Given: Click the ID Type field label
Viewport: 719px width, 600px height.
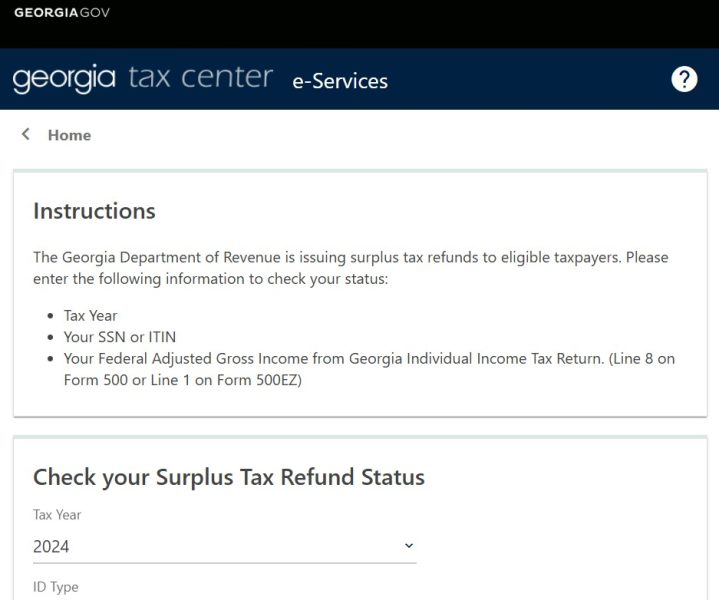Looking at the screenshot, I should point(55,587).
